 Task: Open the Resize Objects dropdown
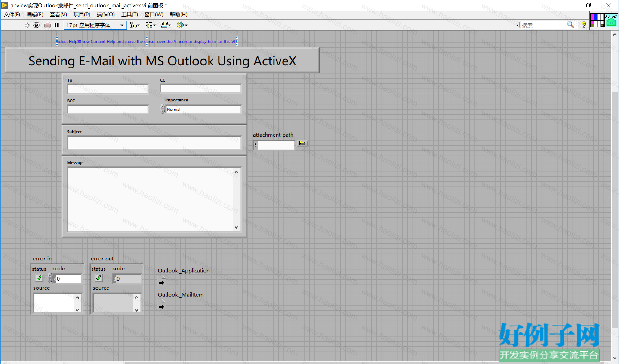166,25
